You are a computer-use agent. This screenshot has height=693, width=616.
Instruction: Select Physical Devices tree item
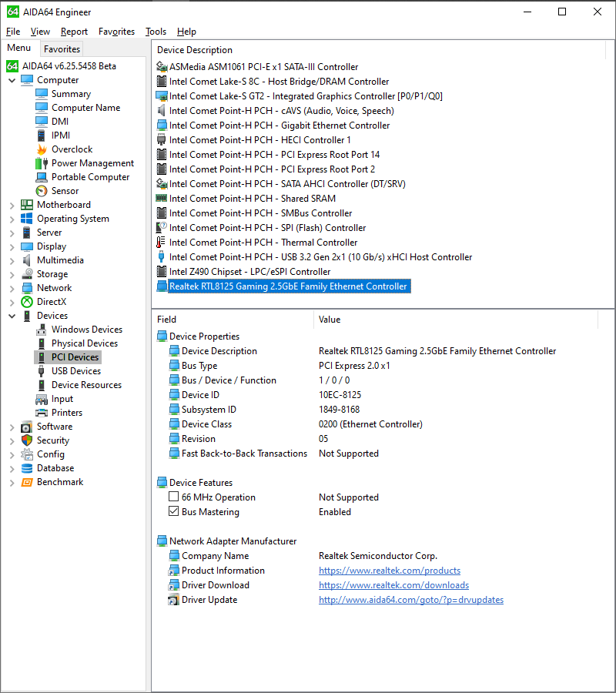click(x=85, y=343)
